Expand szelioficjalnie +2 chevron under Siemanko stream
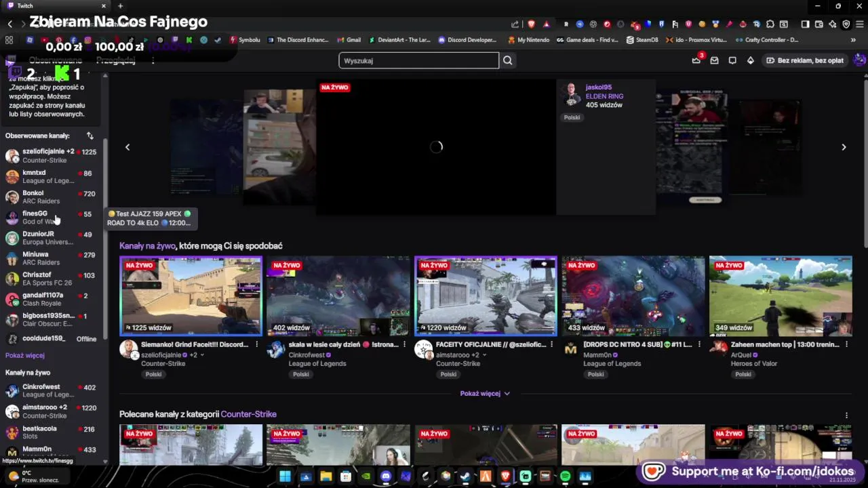This screenshot has width=868, height=488. (x=201, y=355)
